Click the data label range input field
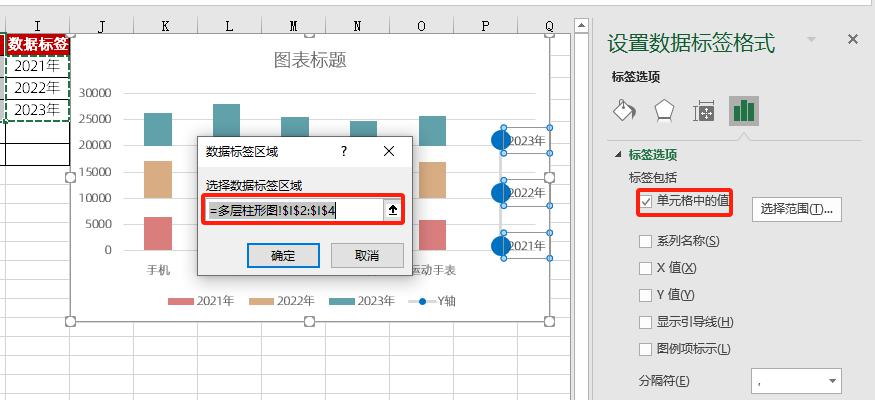875x400 pixels. pos(295,210)
